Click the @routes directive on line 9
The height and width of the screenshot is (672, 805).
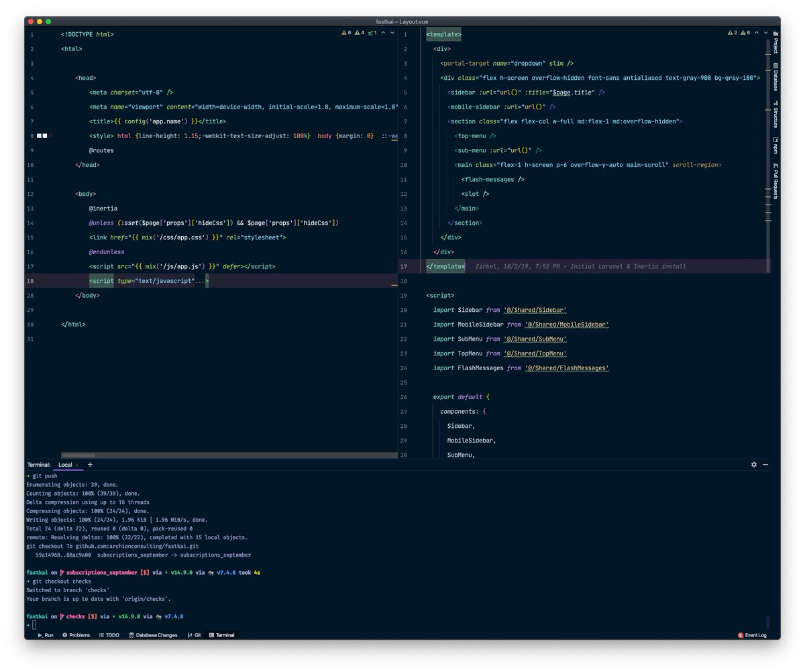(101, 150)
